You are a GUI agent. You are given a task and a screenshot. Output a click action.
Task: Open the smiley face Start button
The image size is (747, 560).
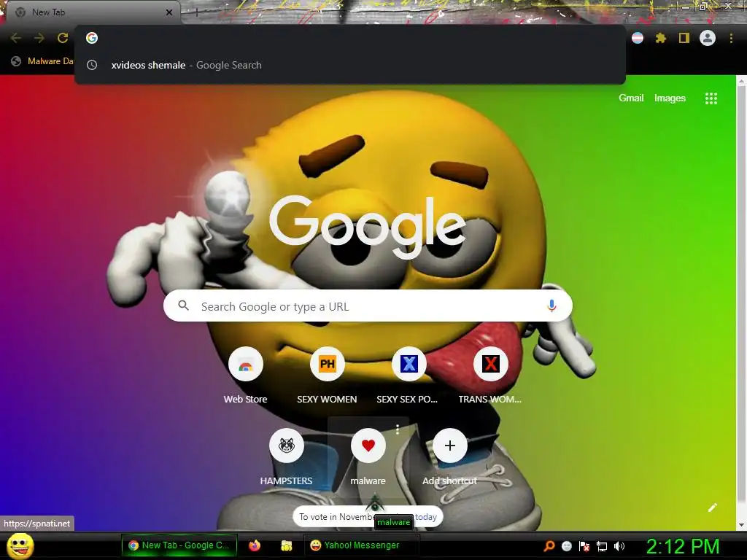(20, 545)
